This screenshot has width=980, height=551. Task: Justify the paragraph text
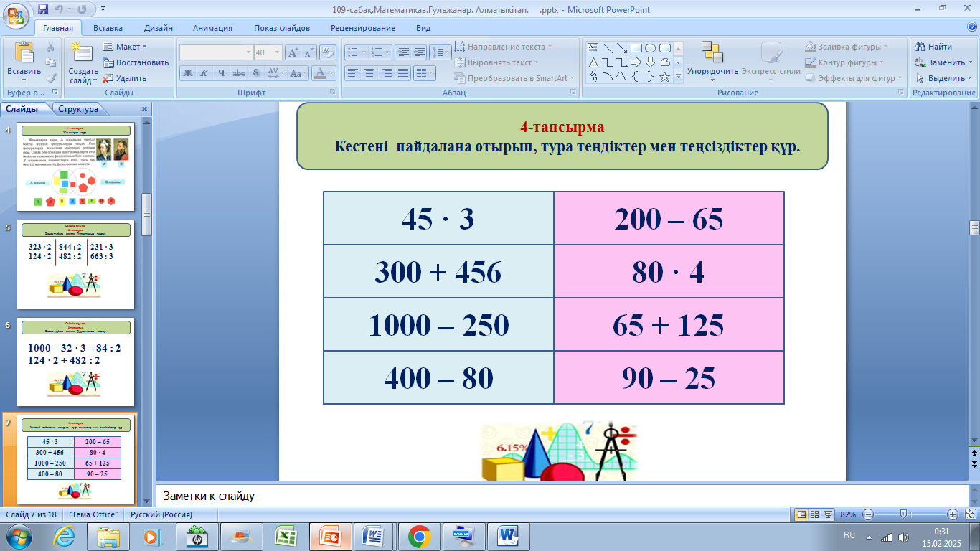(403, 73)
